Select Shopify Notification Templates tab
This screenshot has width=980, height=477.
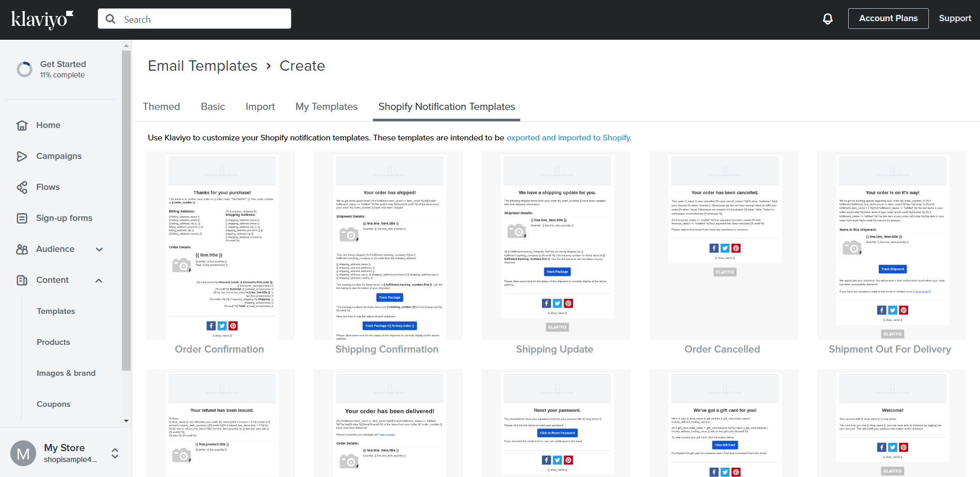pyautogui.click(x=446, y=107)
